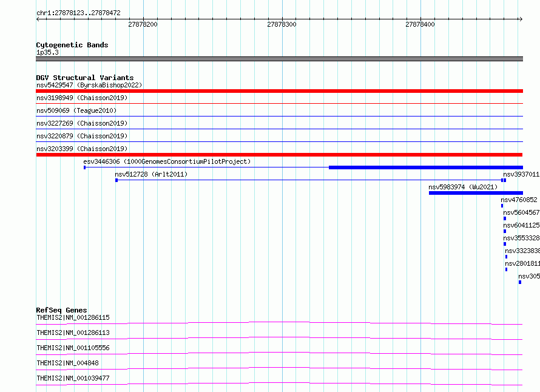Viewport: 540px width, 392px height.
Task: Click the gray 1p35.3 cytoband bar
Action: 279,59
